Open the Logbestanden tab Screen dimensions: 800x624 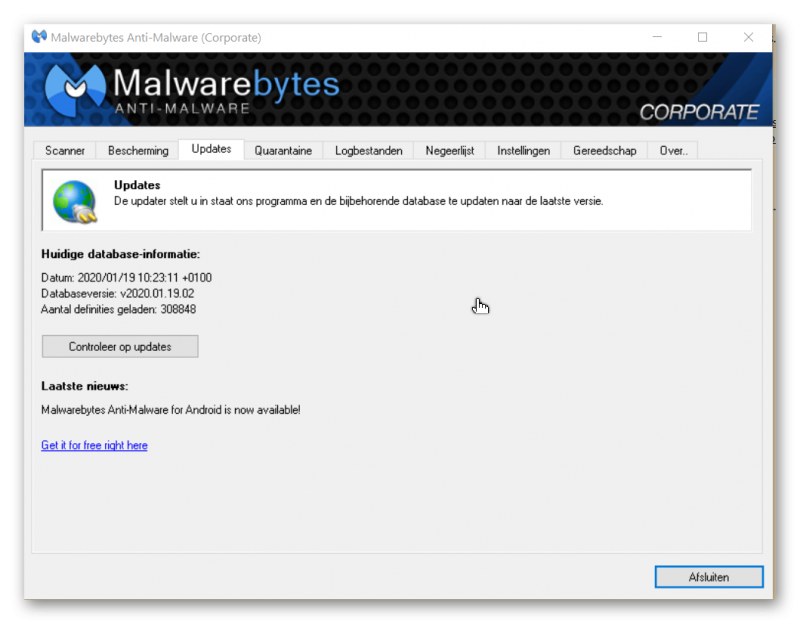368,151
